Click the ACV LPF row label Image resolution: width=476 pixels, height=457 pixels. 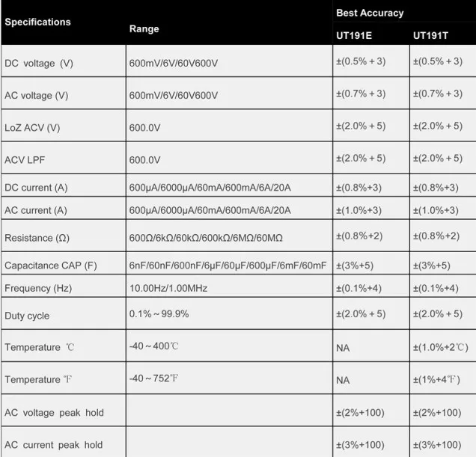click(25, 160)
